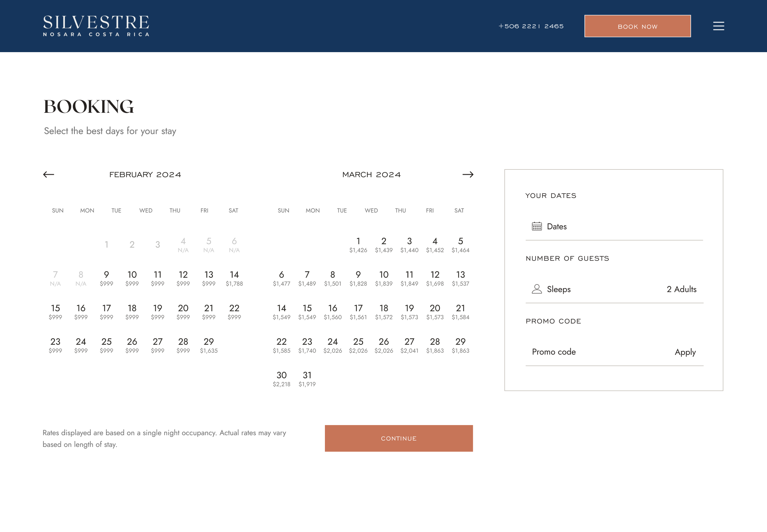Screen dimensions: 767x532
Task: Select February 14 priced $1,788
Action: pyautogui.click(x=234, y=278)
